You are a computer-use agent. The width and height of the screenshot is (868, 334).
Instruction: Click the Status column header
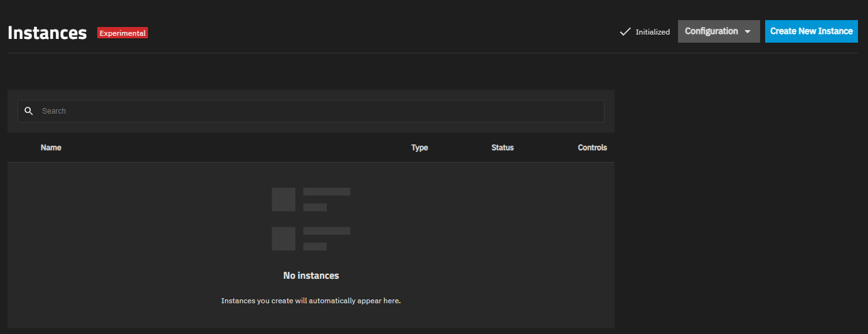[x=502, y=148]
